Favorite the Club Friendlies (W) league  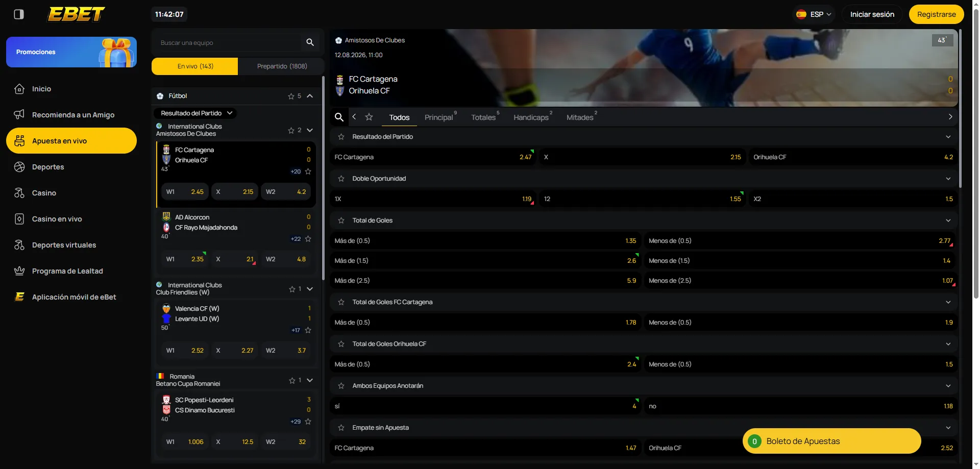pyautogui.click(x=292, y=289)
